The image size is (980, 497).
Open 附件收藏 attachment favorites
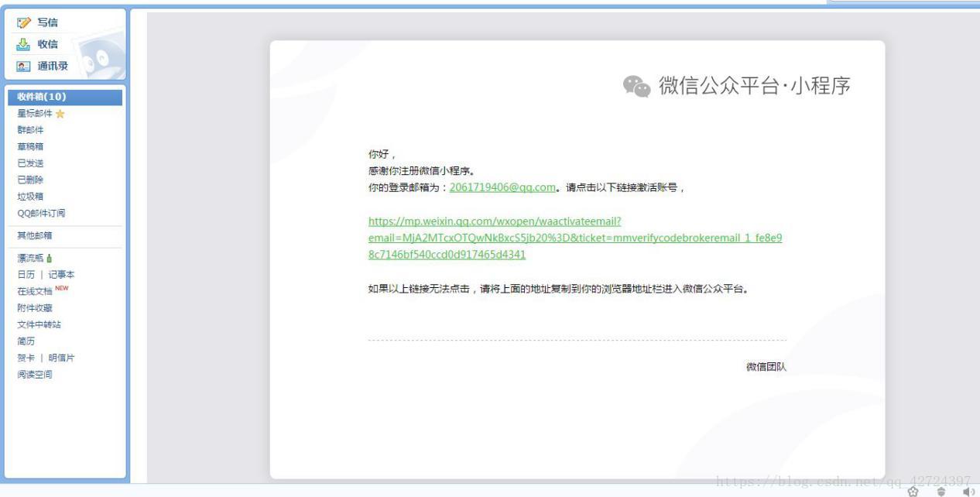click(x=35, y=308)
